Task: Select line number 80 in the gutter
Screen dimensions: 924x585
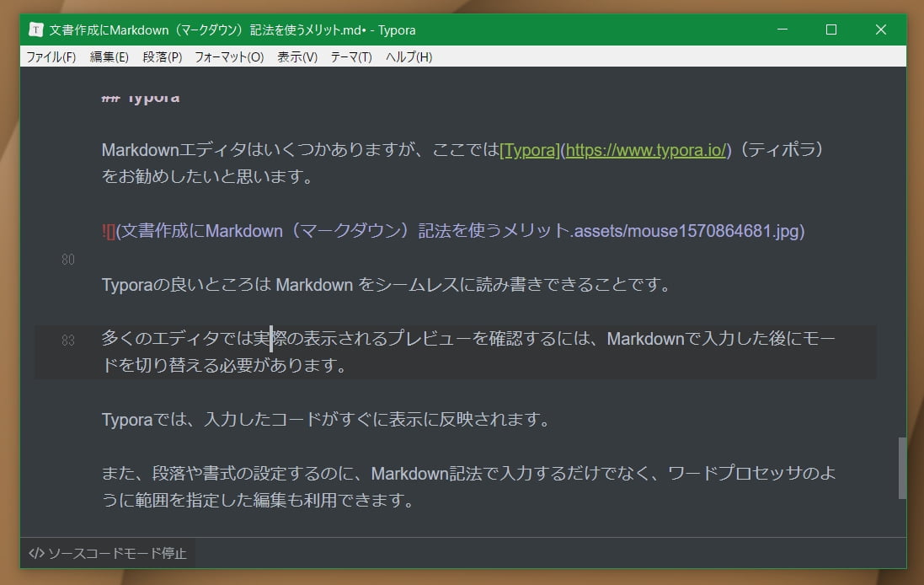Action: [x=67, y=260]
